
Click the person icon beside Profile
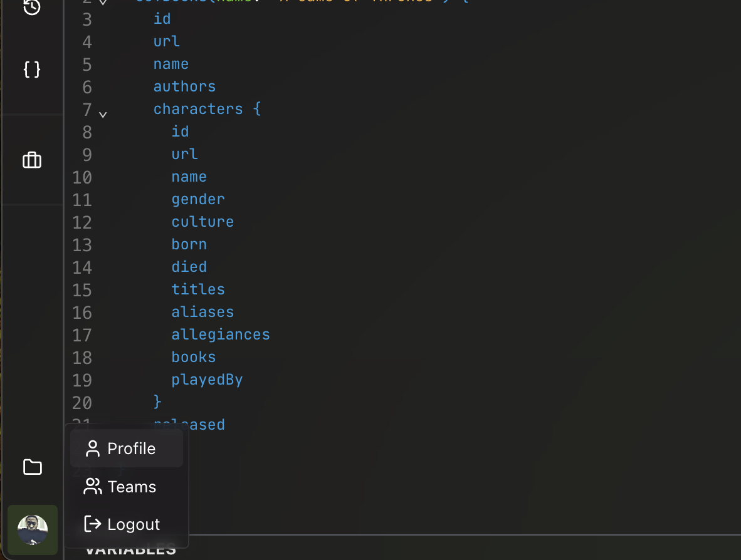[93, 449]
